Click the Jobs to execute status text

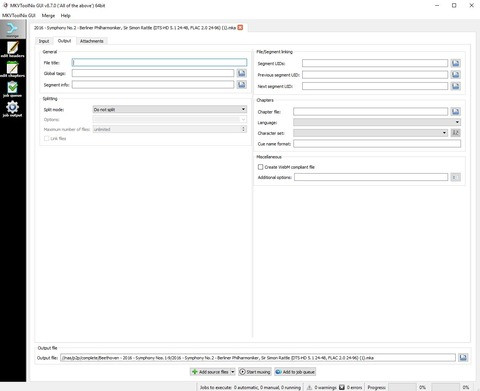[250, 387]
